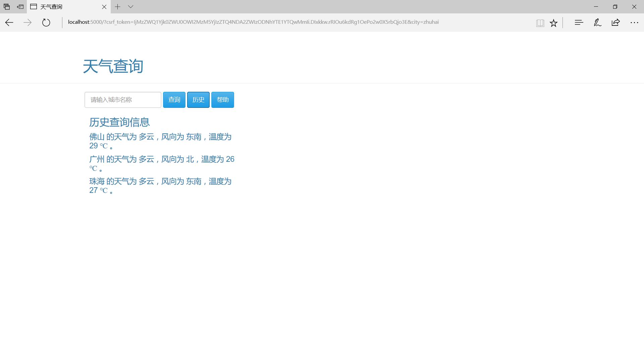Image resolution: width=644 pixels, height=345 pixels.
Task: Refresh the weather query page
Action: (46, 22)
